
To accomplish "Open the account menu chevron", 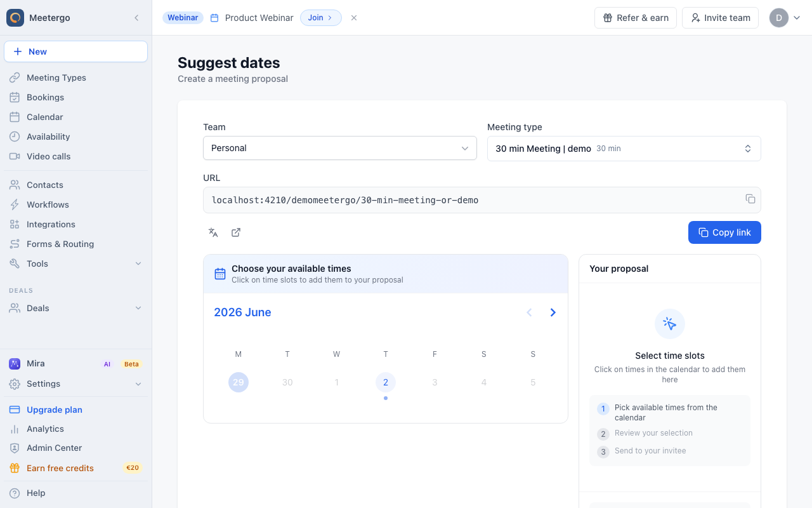I will [x=797, y=18].
